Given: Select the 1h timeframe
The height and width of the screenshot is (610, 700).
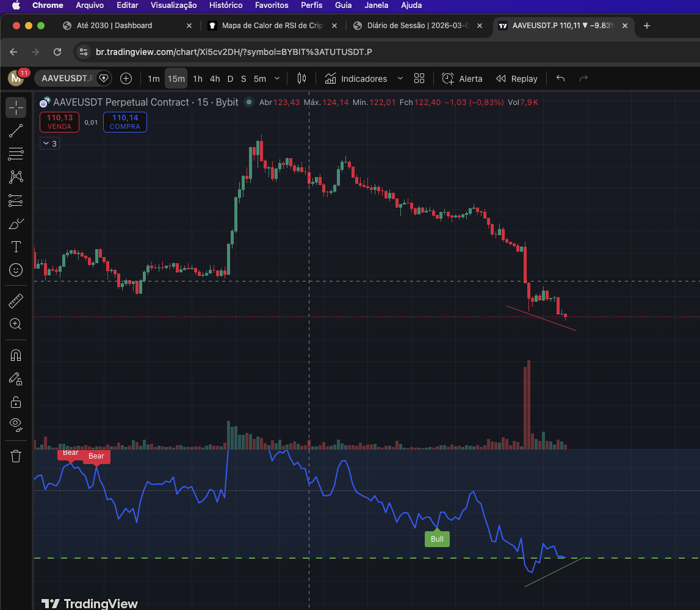Looking at the screenshot, I should click(x=198, y=79).
